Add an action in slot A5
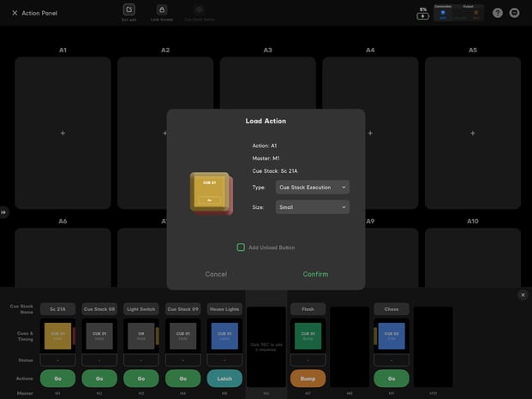Image resolution: width=532 pixels, height=399 pixels. pyautogui.click(x=473, y=134)
